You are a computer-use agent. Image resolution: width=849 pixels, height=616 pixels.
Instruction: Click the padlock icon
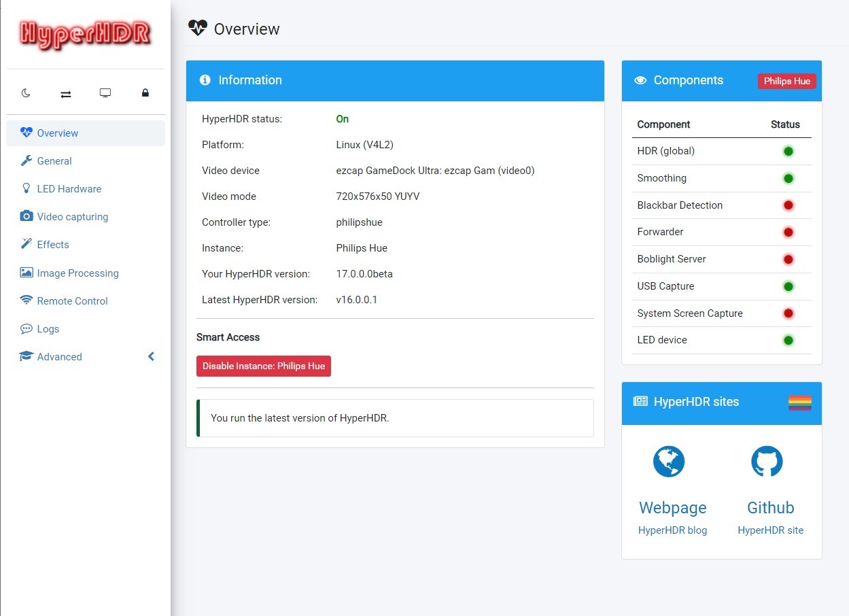[145, 93]
